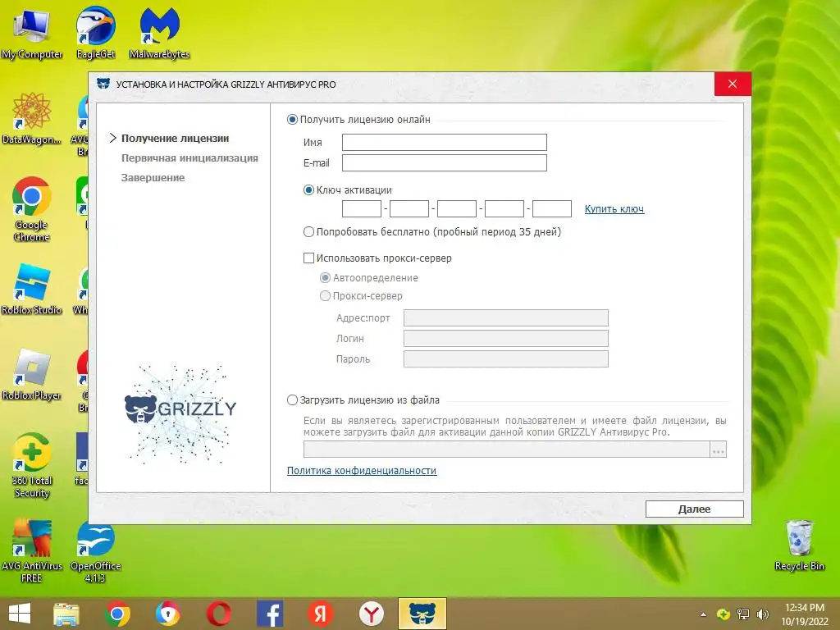The height and width of the screenshot is (630, 840).
Task: Click the third activation key segment box
Action: click(456, 209)
